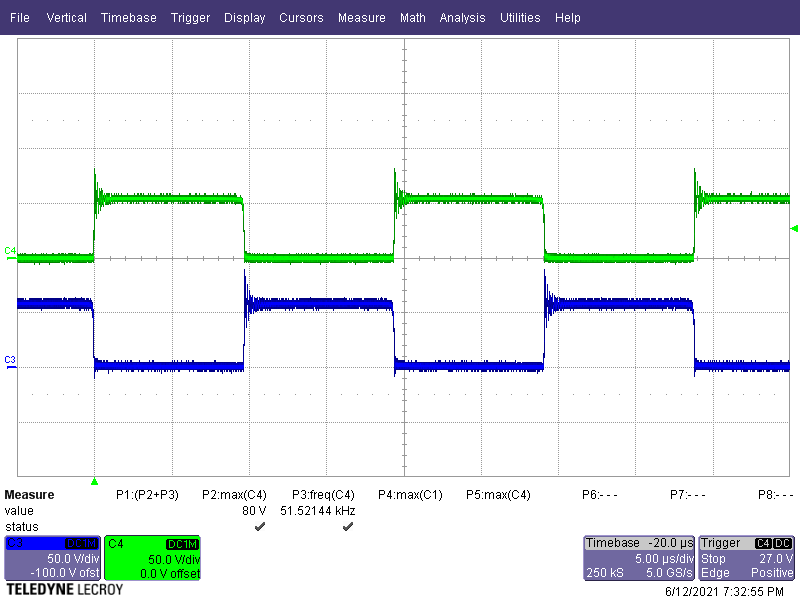This screenshot has height=600, width=800.
Task: Click the date and time readout
Action: coord(724,592)
